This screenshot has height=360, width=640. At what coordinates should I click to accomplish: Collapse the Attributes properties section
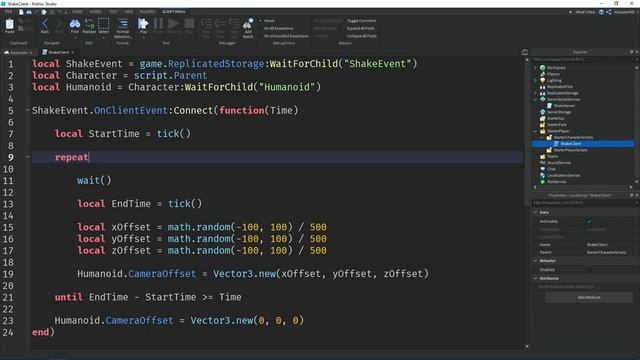[536, 278]
